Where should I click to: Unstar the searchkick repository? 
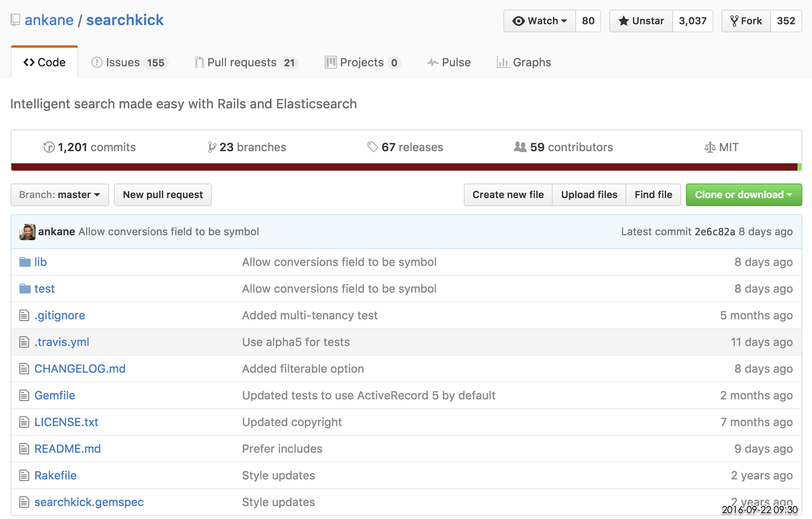pos(641,21)
